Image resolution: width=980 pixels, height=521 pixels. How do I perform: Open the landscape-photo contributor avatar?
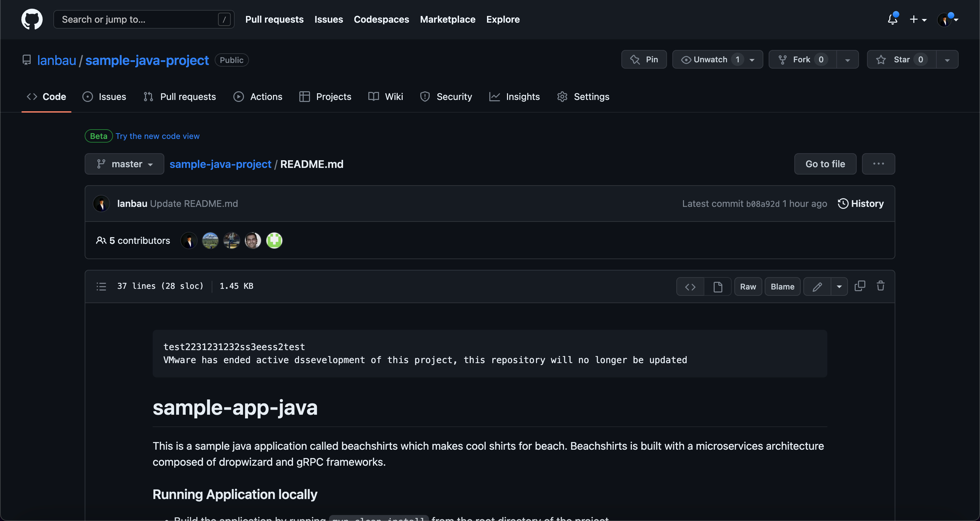click(x=210, y=240)
